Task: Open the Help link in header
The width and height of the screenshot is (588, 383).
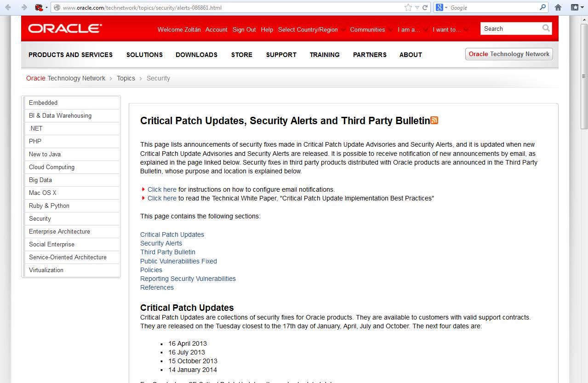Action: [267, 29]
